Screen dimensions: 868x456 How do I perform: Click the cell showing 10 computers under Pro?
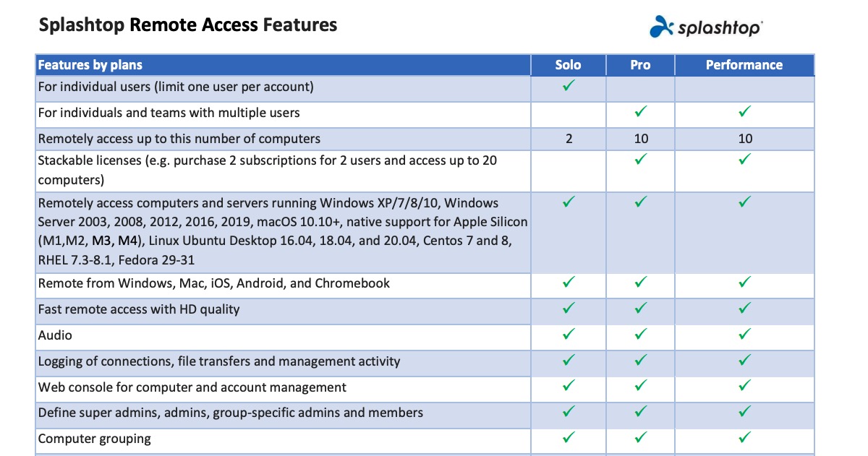pyautogui.click(x=639, y=138)
